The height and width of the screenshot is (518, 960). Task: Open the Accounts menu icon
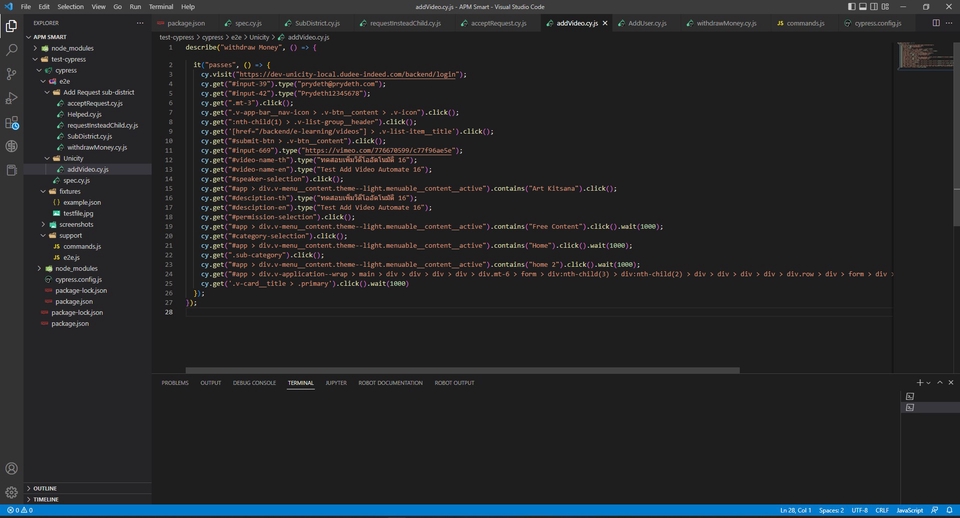pyautogui.click(x=11, y=468)
